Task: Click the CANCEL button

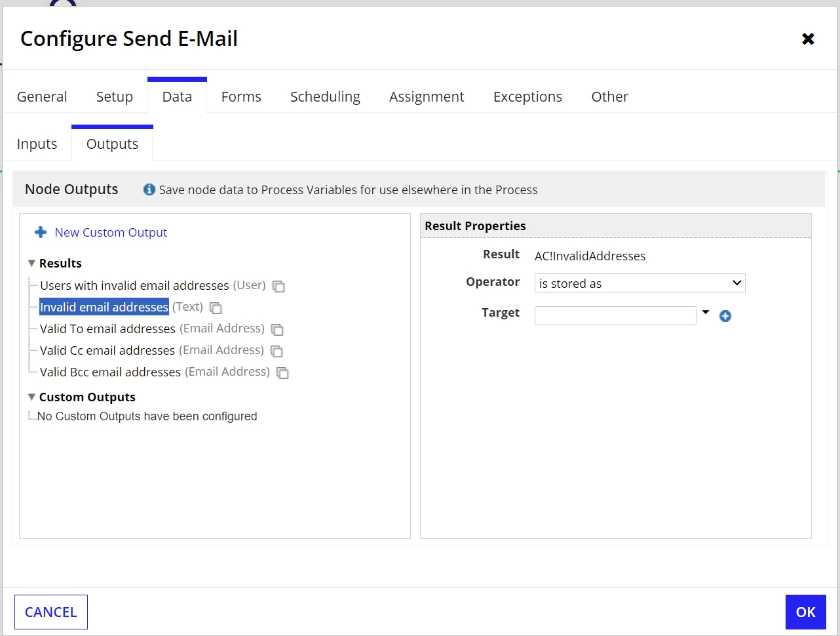Action: pos(51,612)
